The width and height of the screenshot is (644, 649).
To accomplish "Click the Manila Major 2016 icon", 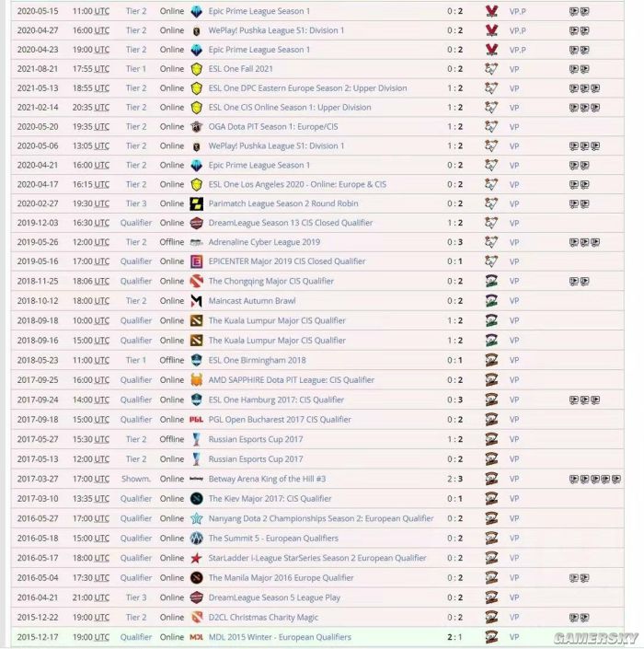I will click(197, 578).
